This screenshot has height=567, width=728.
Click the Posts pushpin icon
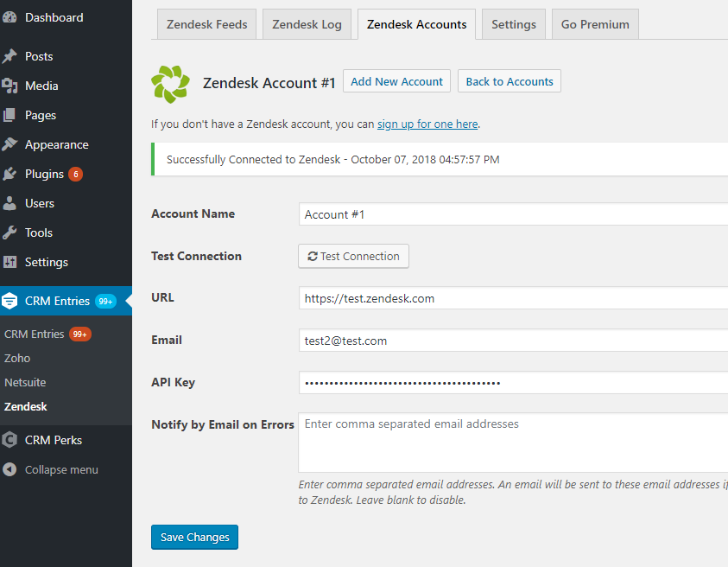tap(9, 56)
